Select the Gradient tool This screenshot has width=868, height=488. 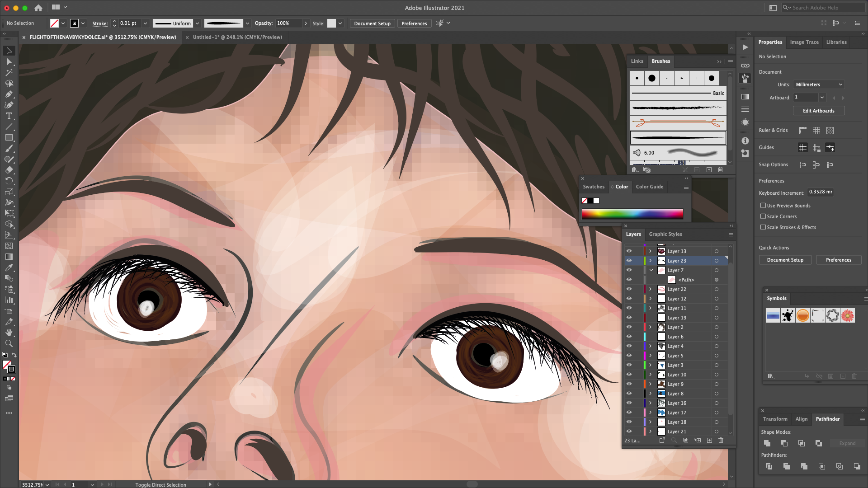pyautogui.click(x=9, y=257)
